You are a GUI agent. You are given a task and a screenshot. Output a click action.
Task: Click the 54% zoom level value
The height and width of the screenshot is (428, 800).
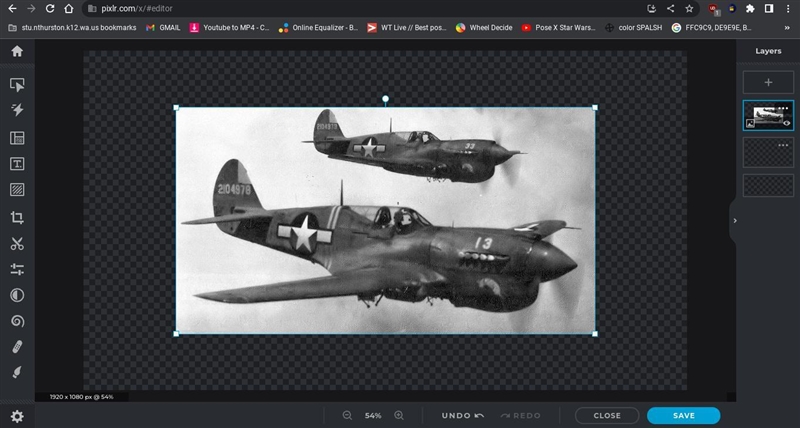(373, 416)
